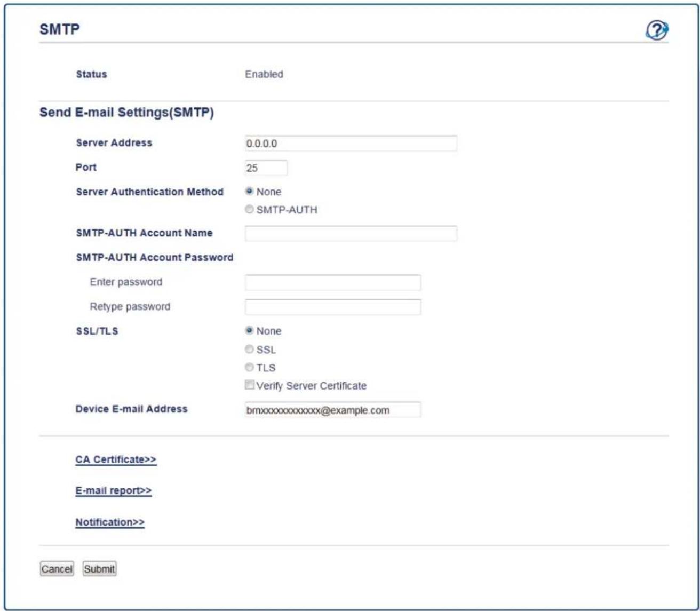
Task: Open the CA Certificate link
Action: [116, 459]
